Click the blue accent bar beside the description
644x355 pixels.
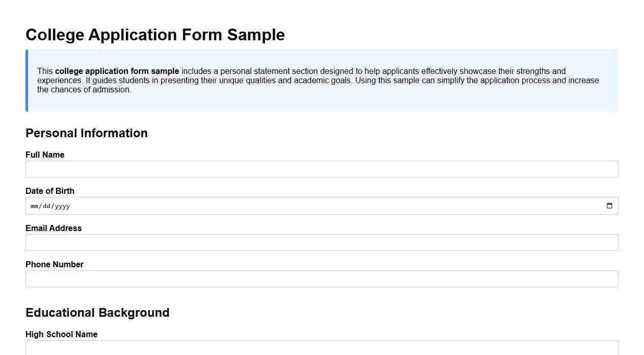click(26, 80)
